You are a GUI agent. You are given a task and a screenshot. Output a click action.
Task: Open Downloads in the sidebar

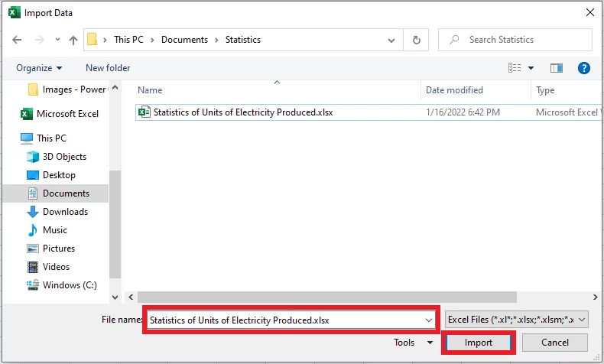pos(57,212)
